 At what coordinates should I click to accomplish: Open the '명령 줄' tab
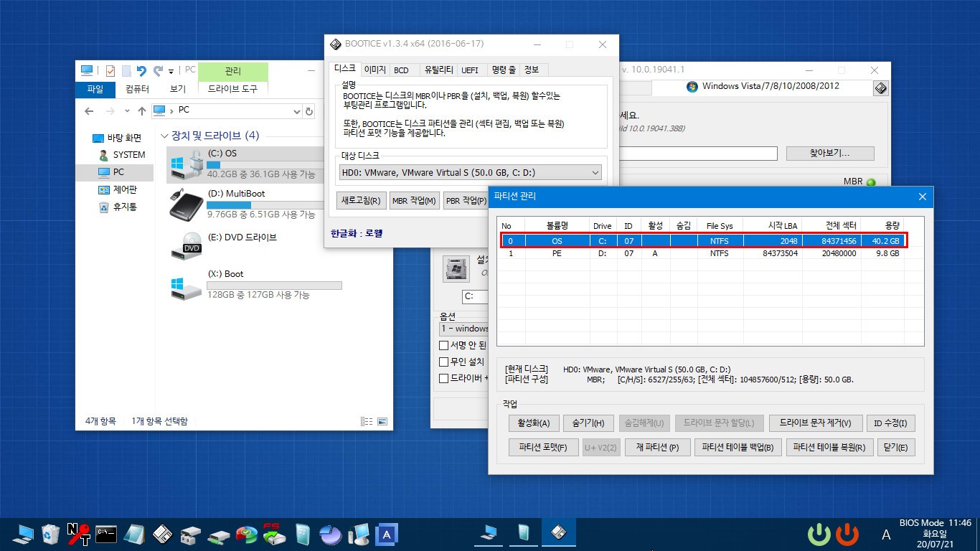pyautogui.click(x=503, y=70)
